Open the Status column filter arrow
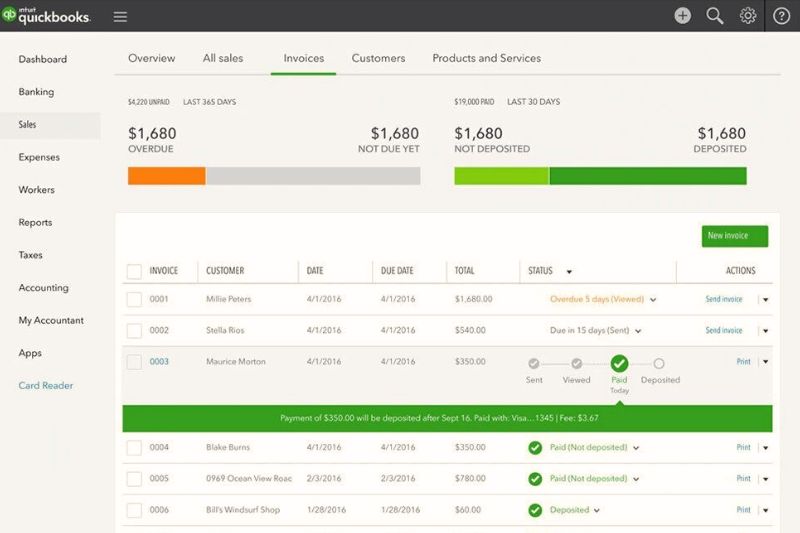This screenshot has width=800, height=533. [569, 271]
